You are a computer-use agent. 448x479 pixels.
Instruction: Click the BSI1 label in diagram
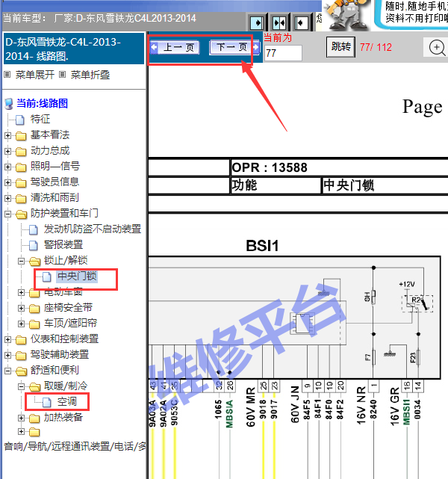point(262,246)
